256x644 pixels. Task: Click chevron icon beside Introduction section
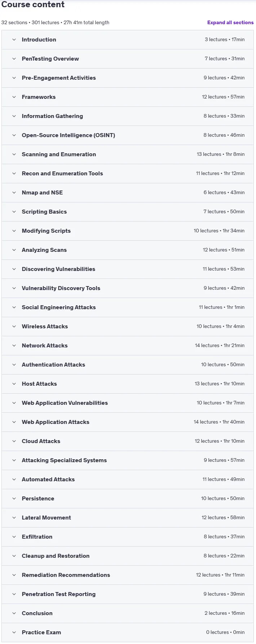click(14, 40)
